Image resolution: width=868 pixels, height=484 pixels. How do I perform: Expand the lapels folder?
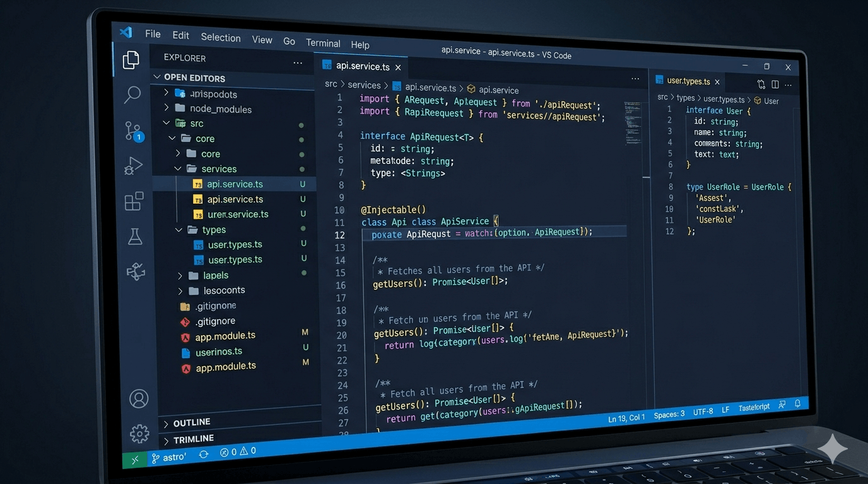[180, 275]
